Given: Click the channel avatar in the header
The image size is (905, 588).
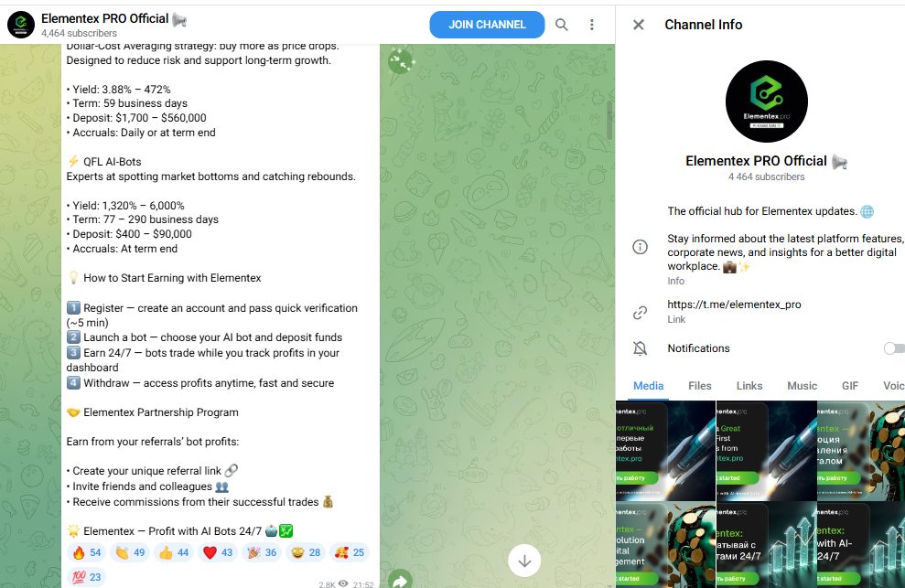Looking at the screenshot, I should (x=21, y=25).
